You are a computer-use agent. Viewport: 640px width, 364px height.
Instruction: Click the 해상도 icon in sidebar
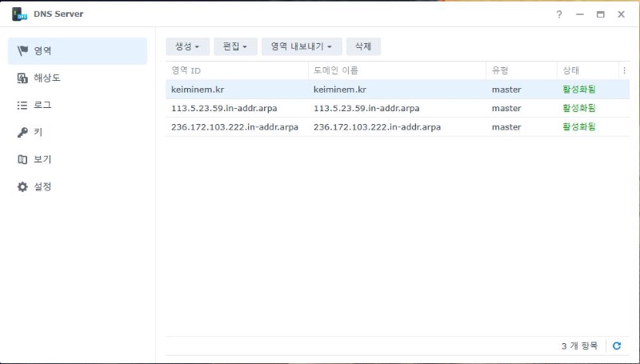[22, 78]
